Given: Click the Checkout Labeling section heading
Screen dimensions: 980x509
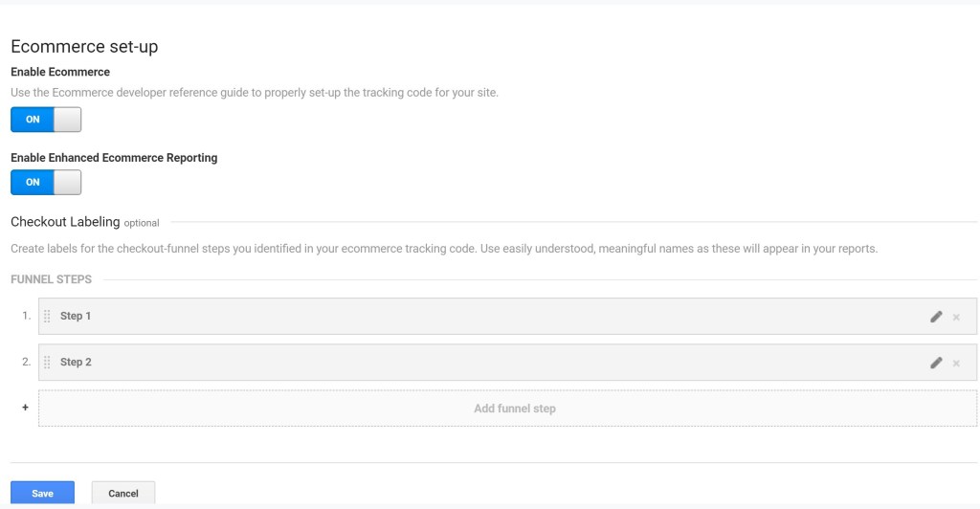Looking at the screenshot, I should click(x=65, y=222).
